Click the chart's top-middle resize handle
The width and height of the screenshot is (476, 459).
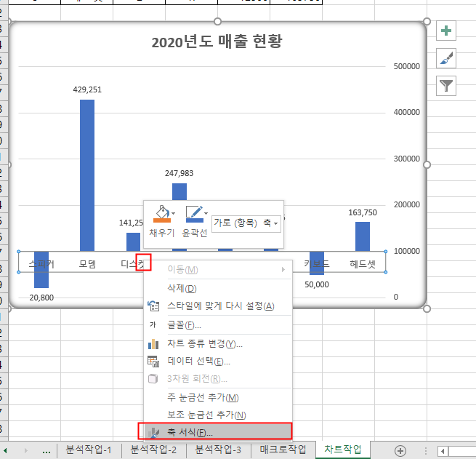218,21
